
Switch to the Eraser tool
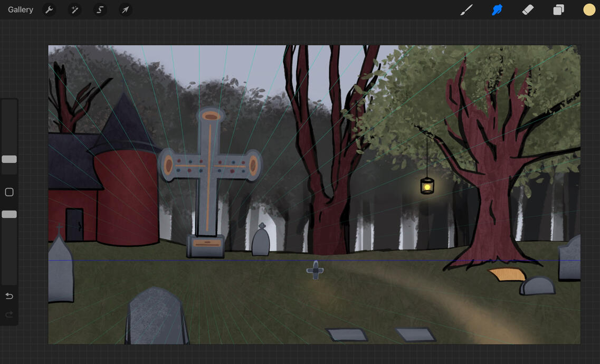point(528,9)
